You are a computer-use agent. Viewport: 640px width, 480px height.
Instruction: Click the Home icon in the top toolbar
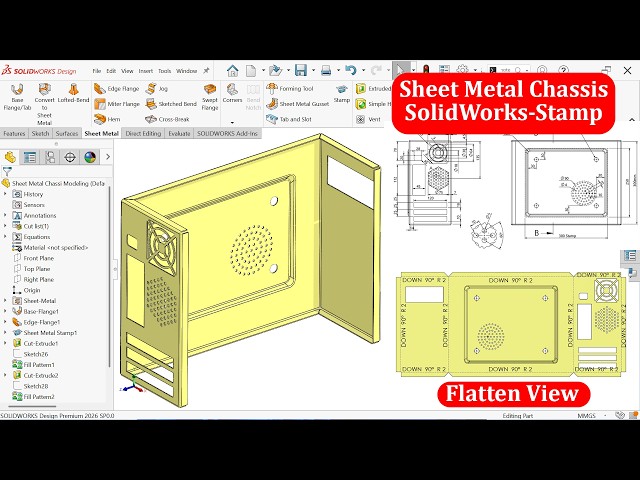click(x=233, y=71)
